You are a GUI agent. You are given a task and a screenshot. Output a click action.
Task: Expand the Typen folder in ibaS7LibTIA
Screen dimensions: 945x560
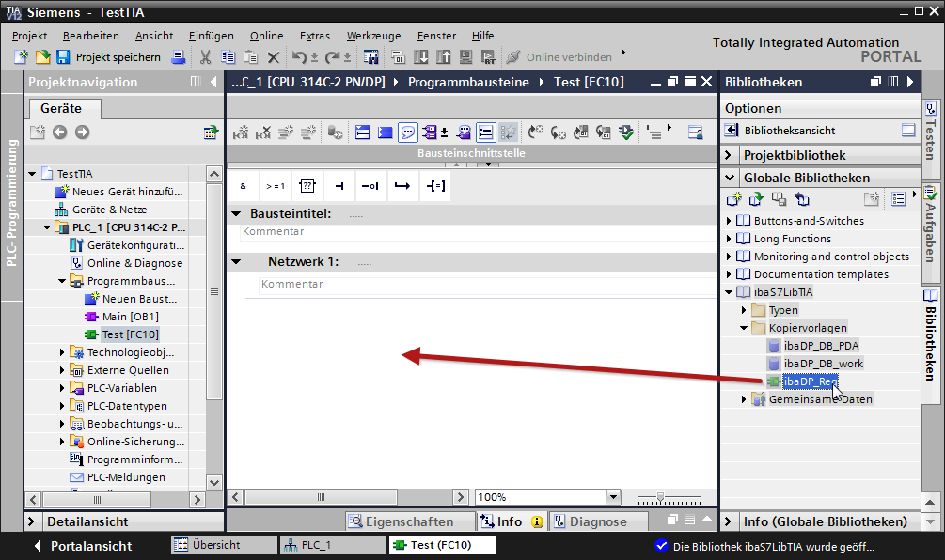(x=743, y=310)
